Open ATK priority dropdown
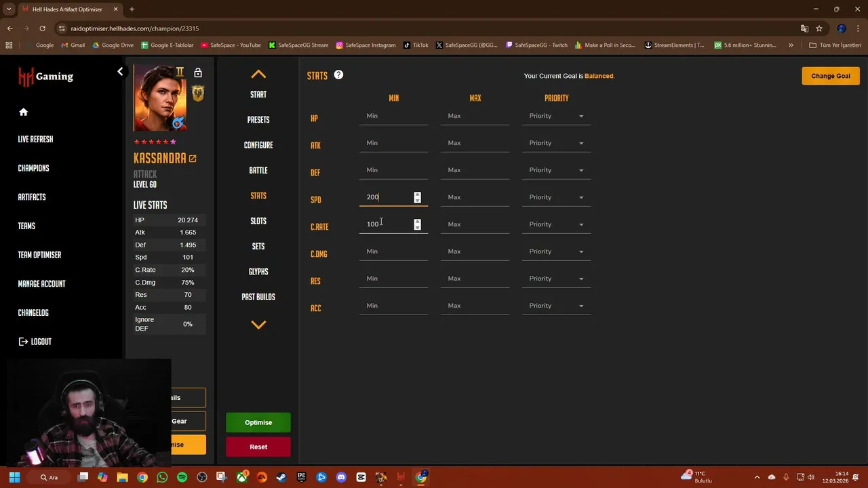Screen dimensions: 868x488 pyautogui.click(x=556, y=143)
